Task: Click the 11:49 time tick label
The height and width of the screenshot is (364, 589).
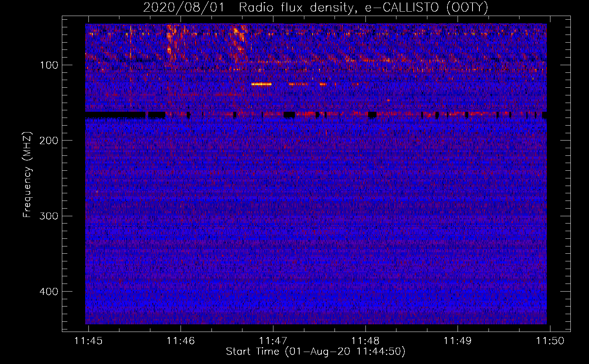Action: (x=458, y=341)
